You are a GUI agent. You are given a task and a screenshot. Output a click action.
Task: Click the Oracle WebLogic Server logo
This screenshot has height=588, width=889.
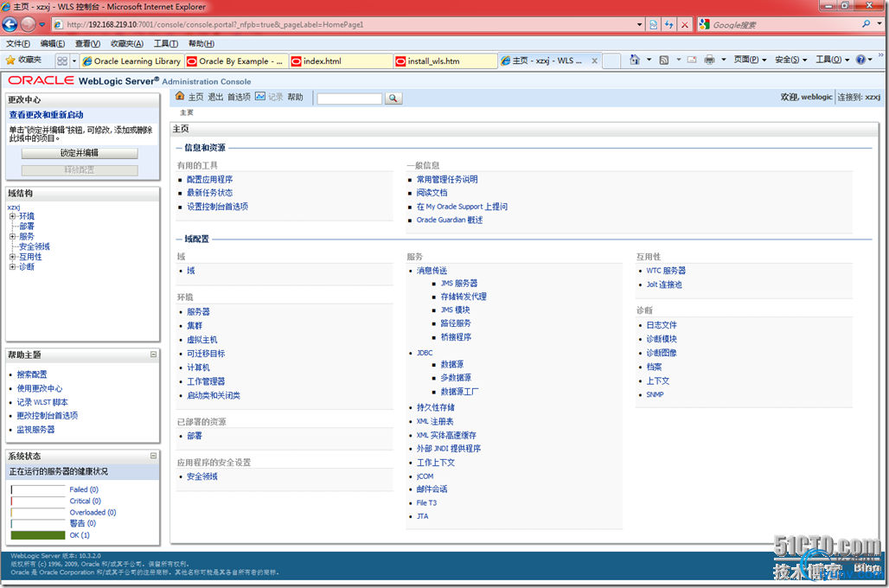coord(83,80)
